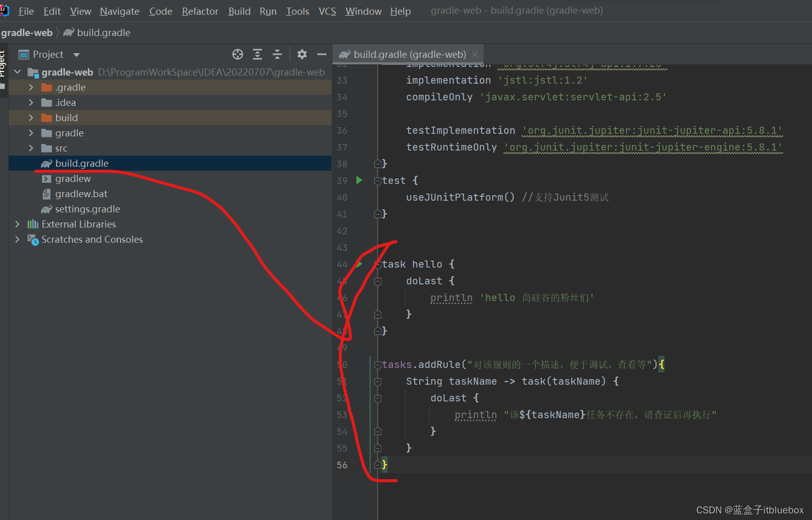
Task: Click the gradle-web breadcrumb
Action: (26, 32)
